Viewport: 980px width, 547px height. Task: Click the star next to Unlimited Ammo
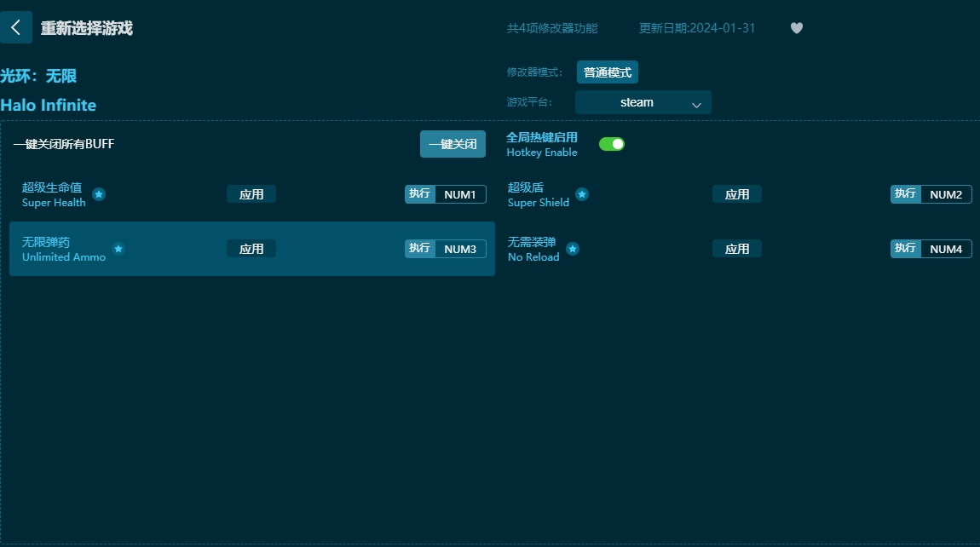[x=118, y=249]
